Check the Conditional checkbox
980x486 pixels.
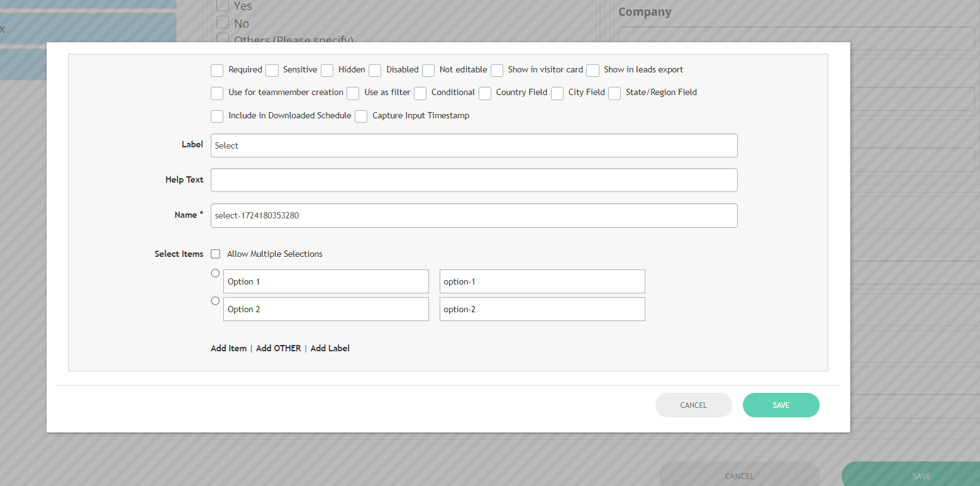(420, 93)
